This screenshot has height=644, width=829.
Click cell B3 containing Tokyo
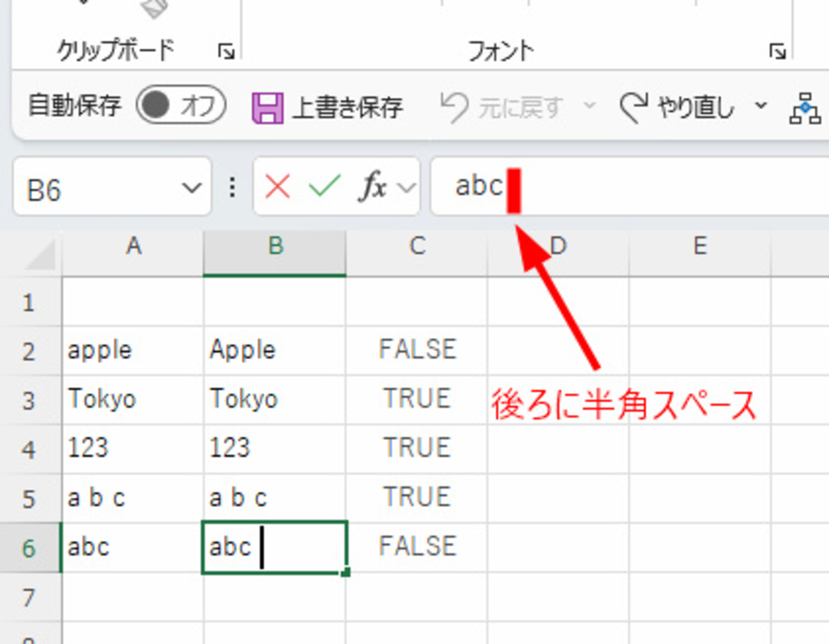275,400
